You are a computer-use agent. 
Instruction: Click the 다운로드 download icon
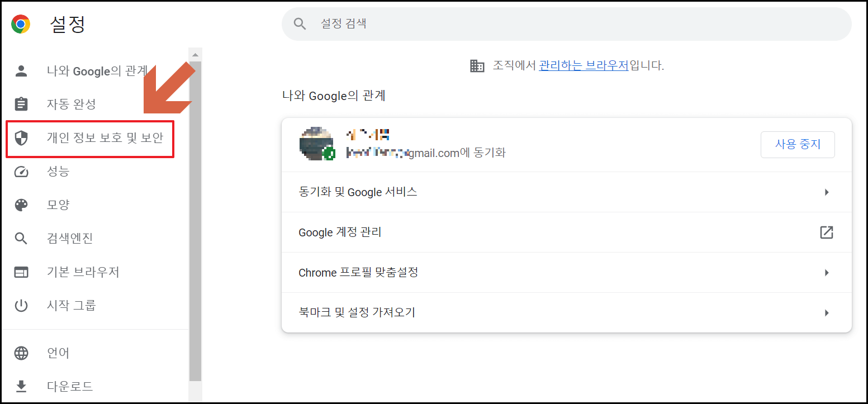(22, 386)
